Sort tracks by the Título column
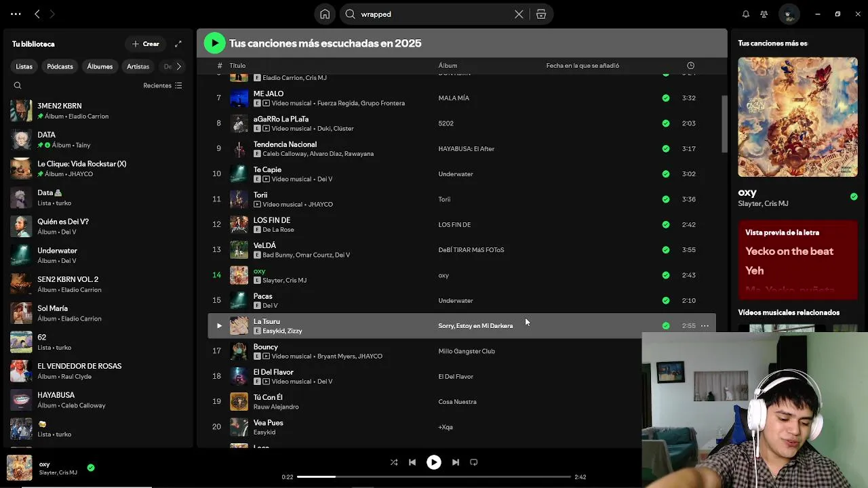Viewport: 868px width, 488px height. click(x=237, y=66)
